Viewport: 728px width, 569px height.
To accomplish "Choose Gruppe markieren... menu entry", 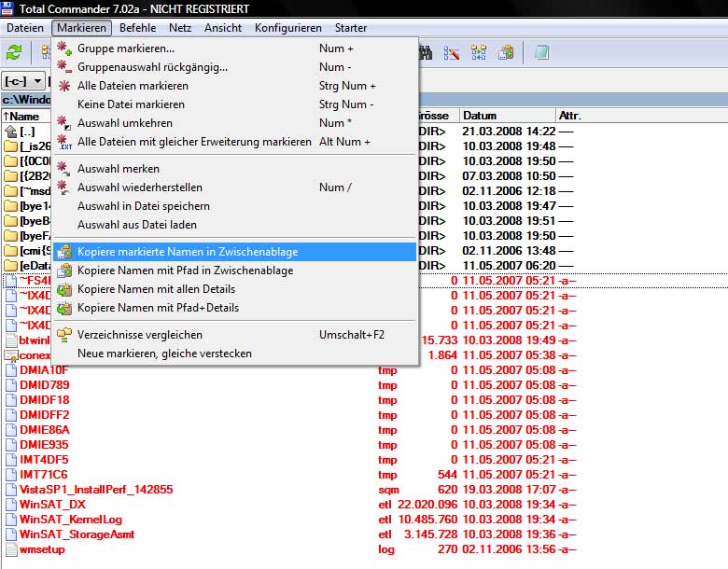I will (234, 49).
